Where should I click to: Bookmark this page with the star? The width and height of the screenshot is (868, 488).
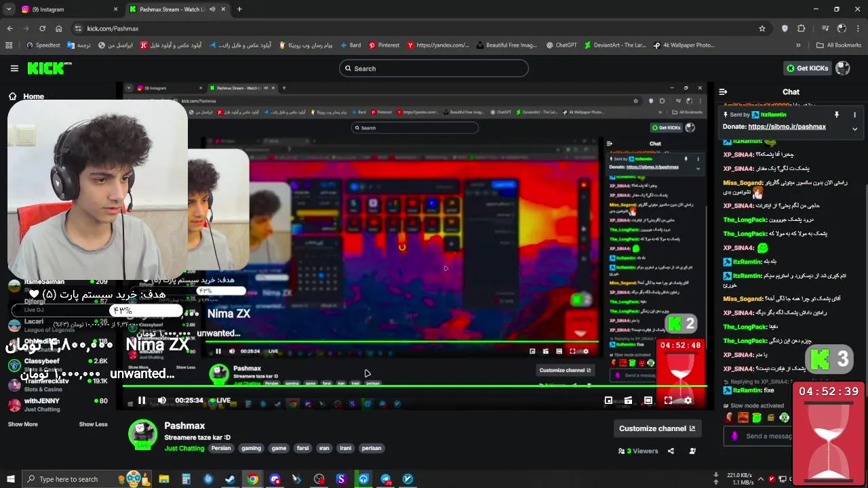pos(762,28)
